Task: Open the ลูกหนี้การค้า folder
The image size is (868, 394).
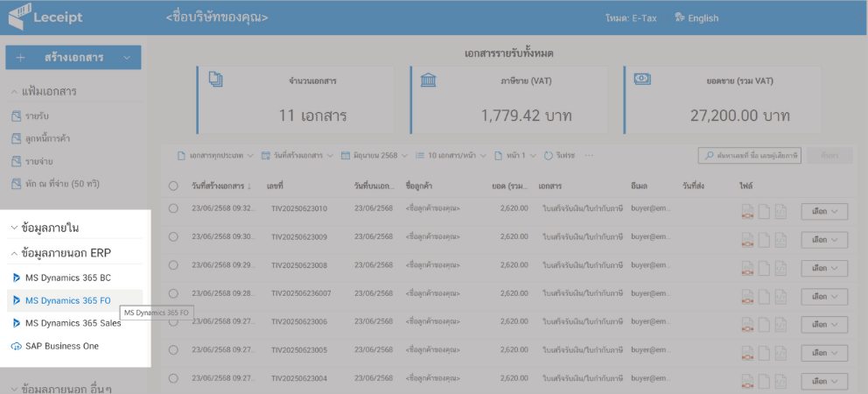Action: pos(40,138)
